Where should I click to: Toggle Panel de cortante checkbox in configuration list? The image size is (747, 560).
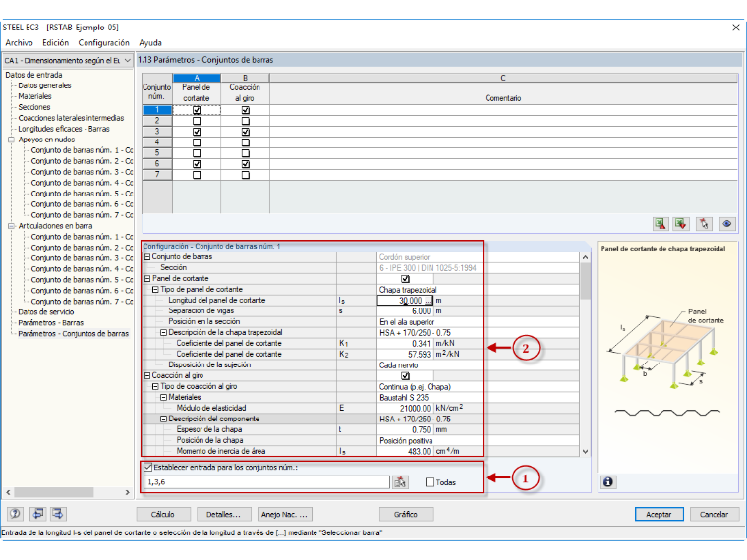(405, 279)
